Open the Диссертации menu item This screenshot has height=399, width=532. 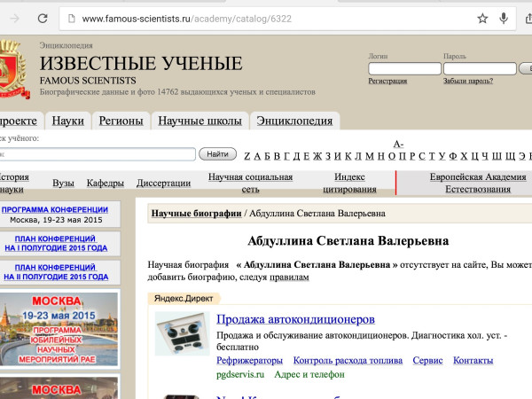click(x=164, y=184)
